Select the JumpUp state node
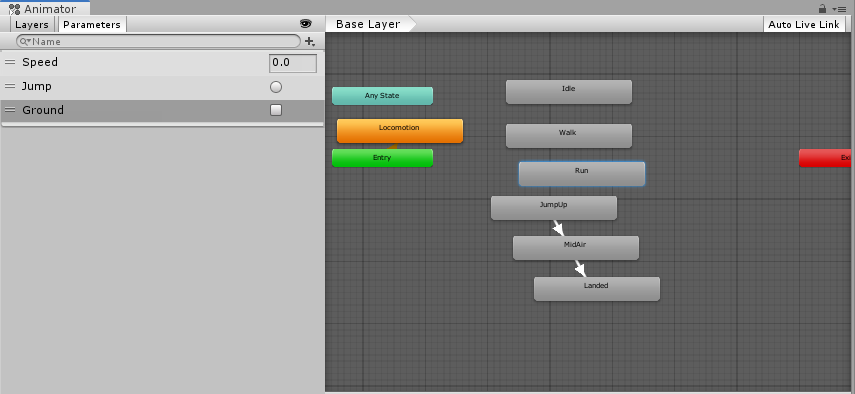 click(554, 208)
